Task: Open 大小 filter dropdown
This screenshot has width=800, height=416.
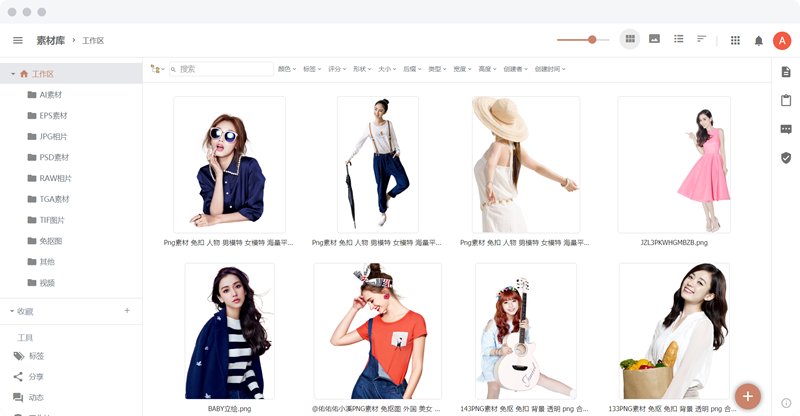Action: 387,69
